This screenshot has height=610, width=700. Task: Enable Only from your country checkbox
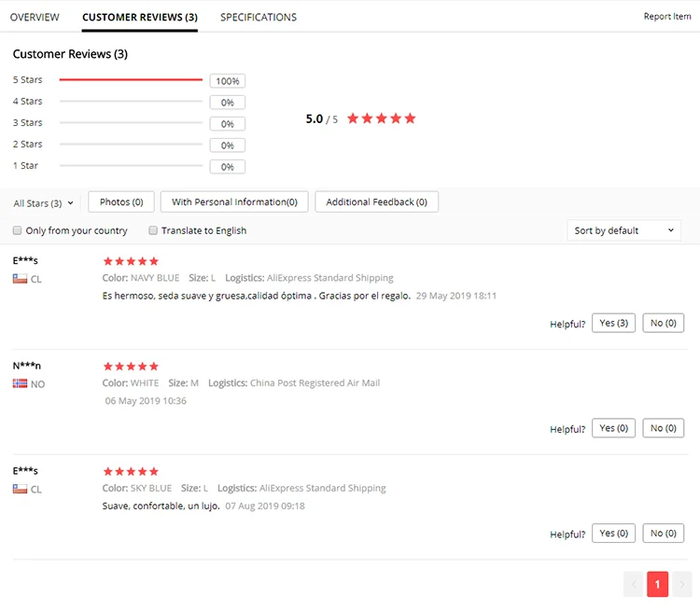(17, 230)
